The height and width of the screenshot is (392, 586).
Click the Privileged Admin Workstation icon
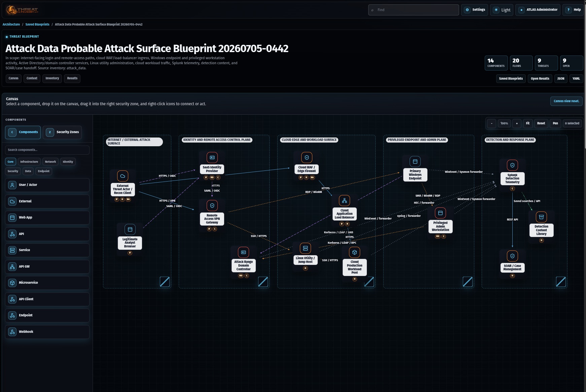click(440, 213)
